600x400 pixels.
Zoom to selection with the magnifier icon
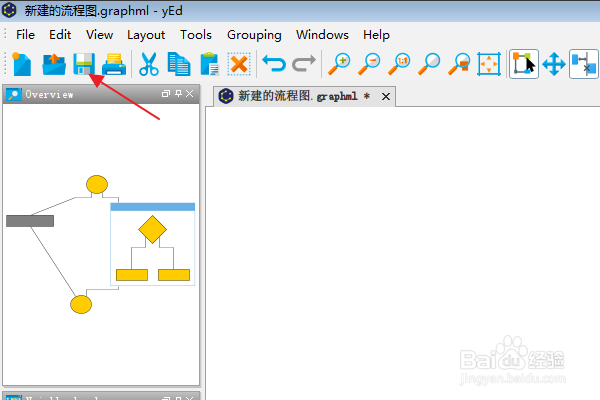point(459,64)
